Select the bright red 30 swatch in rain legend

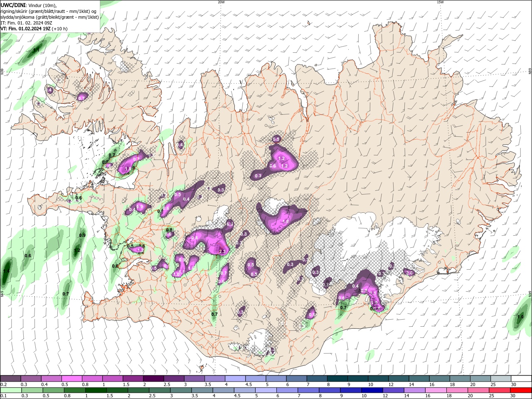coord(521,390)
